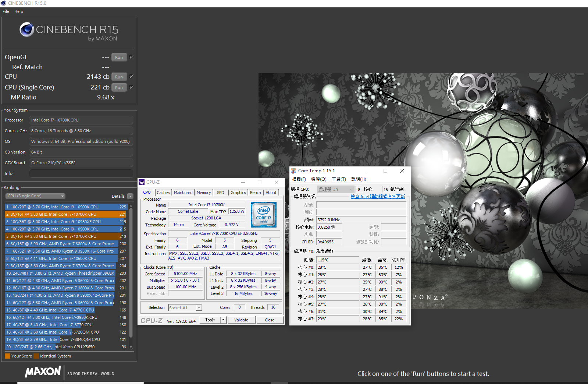This screenshot has height=384, width=588.
Task: Click the Your Score orange color swatch
Action: [7, 356]
